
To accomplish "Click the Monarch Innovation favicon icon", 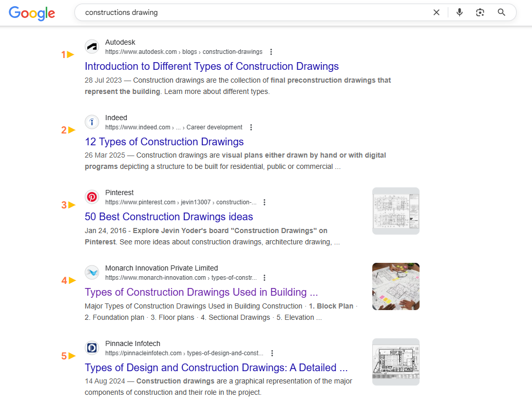I will [x=92, y=273].
